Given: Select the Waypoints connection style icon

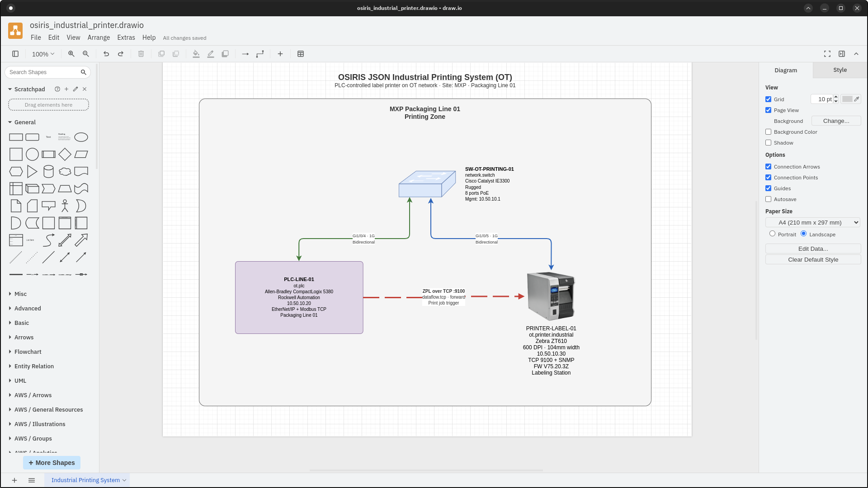Looking at the screenshot, I should tap(260, 54).
